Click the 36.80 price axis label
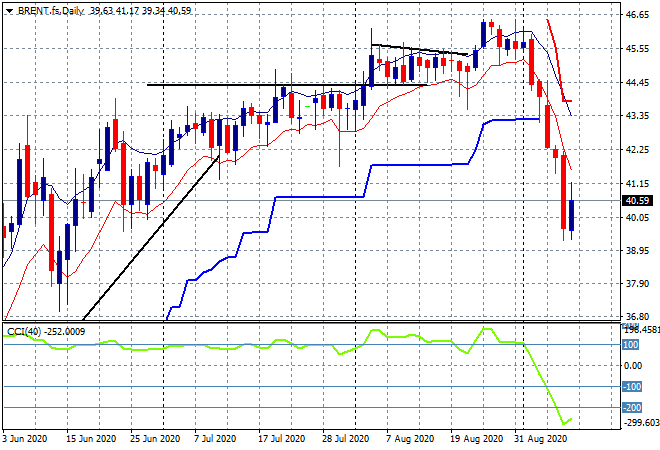 pos(637,316)
